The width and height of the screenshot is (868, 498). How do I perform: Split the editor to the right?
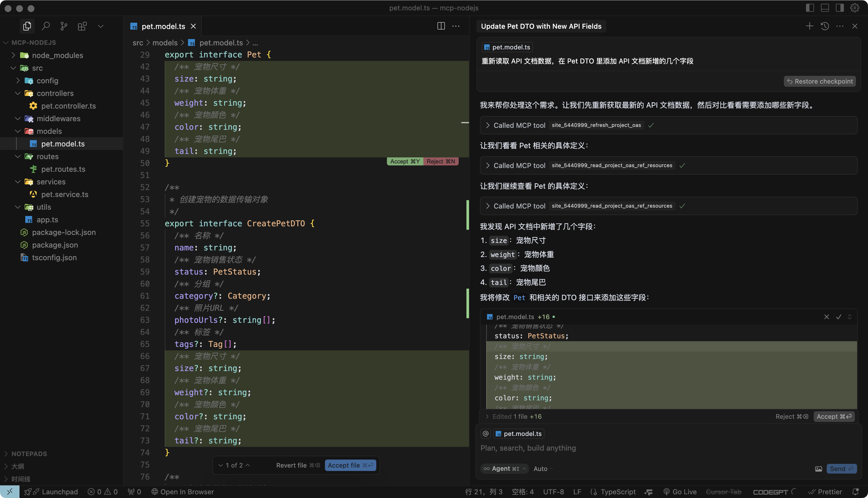(x=441, y=26)
